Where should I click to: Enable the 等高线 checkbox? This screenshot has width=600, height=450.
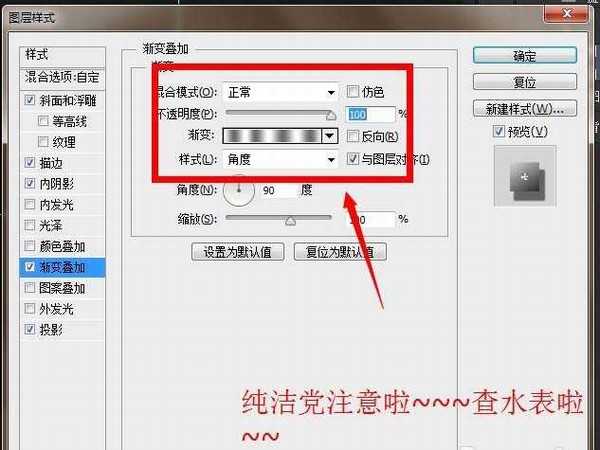coord(43,121)
